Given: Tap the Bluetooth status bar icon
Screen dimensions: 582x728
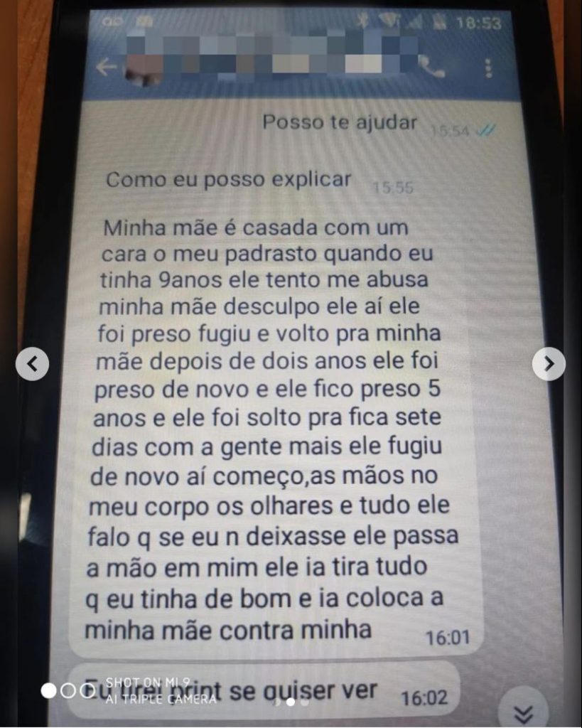Looking at the screenshot, I should pyautogui.click(x=363, y=21).
